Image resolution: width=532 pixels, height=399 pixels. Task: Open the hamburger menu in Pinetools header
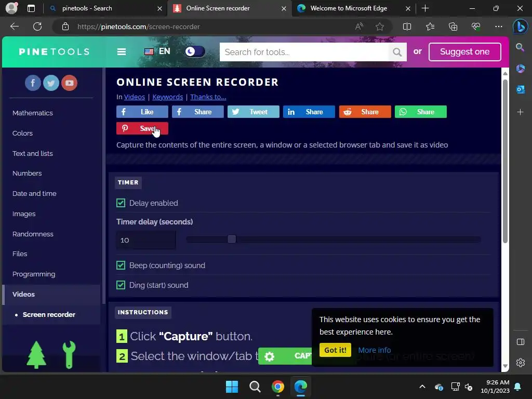click(122, 51)
